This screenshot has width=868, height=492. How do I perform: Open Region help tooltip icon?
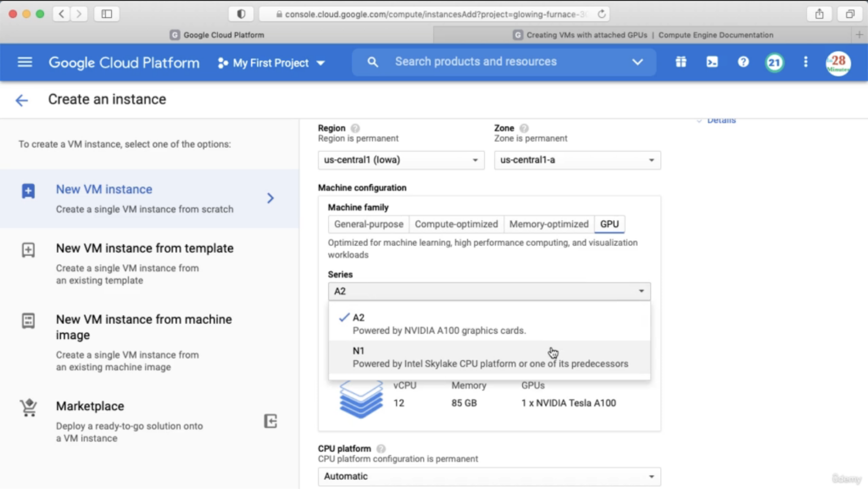coord(355,128)
